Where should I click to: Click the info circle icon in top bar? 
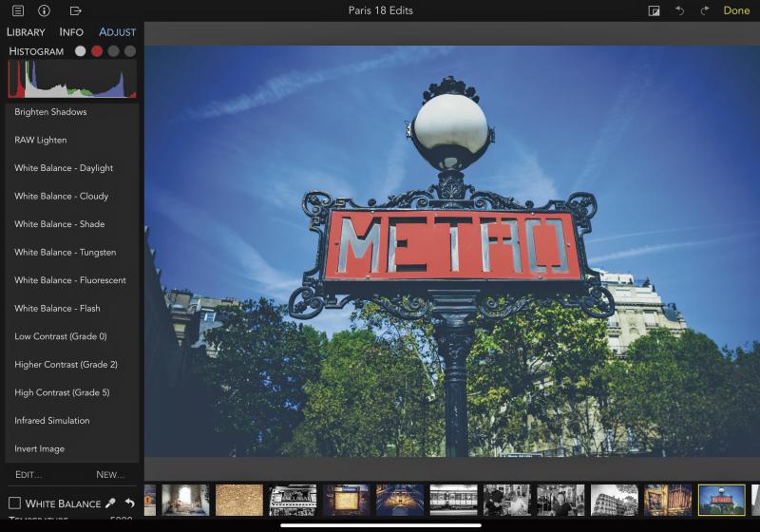pyautogui.click(x=44, y=10)
